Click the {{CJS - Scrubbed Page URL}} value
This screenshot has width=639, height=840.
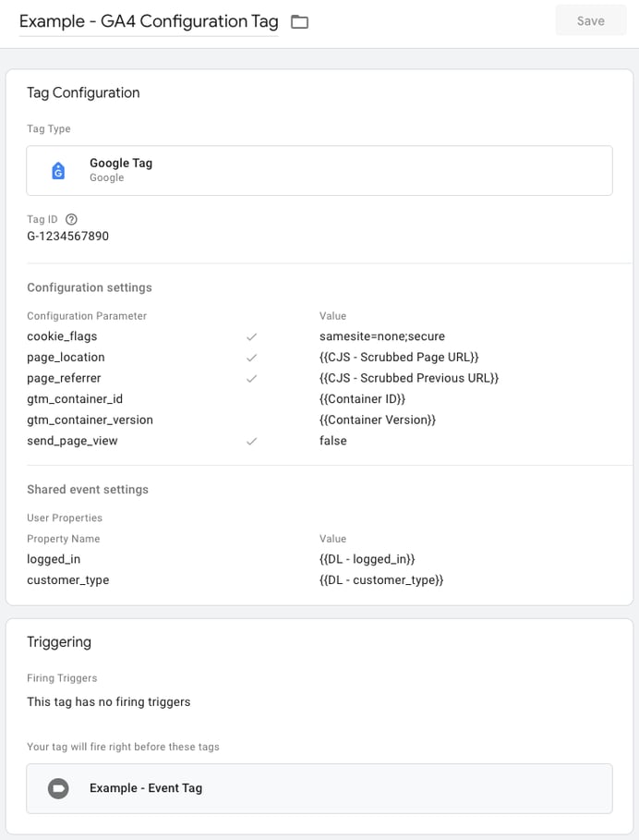click(x=399, y=358)
